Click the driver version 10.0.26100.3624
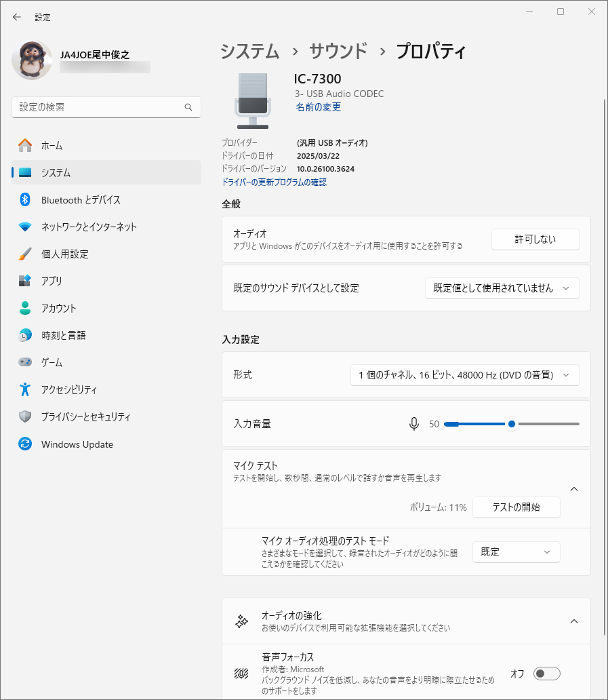608x700 pixels. pyautogui.click(x=325, y=169)
